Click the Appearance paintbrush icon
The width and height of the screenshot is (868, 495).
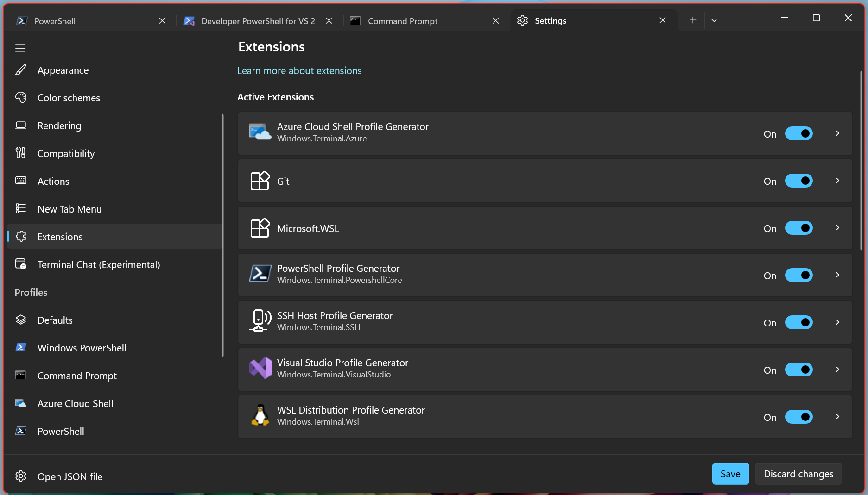(x=21, y=70)
